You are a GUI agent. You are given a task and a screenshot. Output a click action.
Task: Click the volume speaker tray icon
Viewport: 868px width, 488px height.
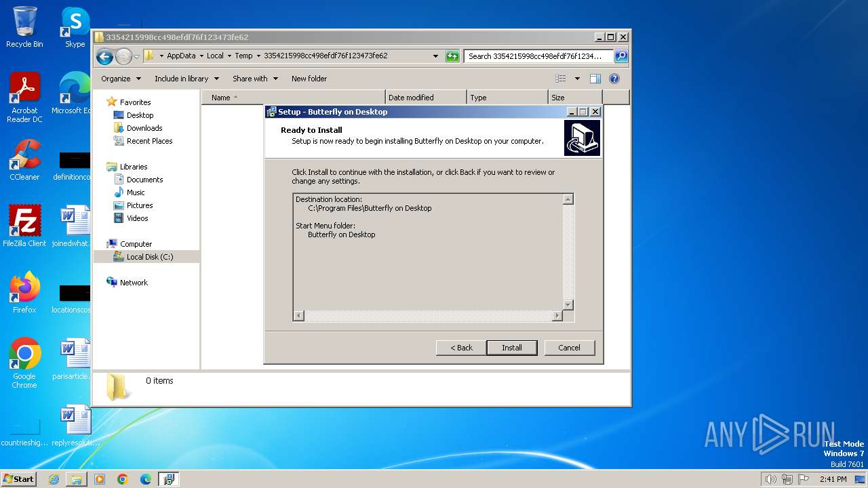tap(770, 479)
